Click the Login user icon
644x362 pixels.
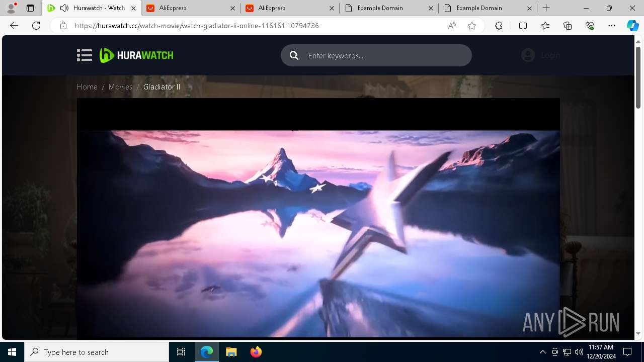tap(528, 55)
